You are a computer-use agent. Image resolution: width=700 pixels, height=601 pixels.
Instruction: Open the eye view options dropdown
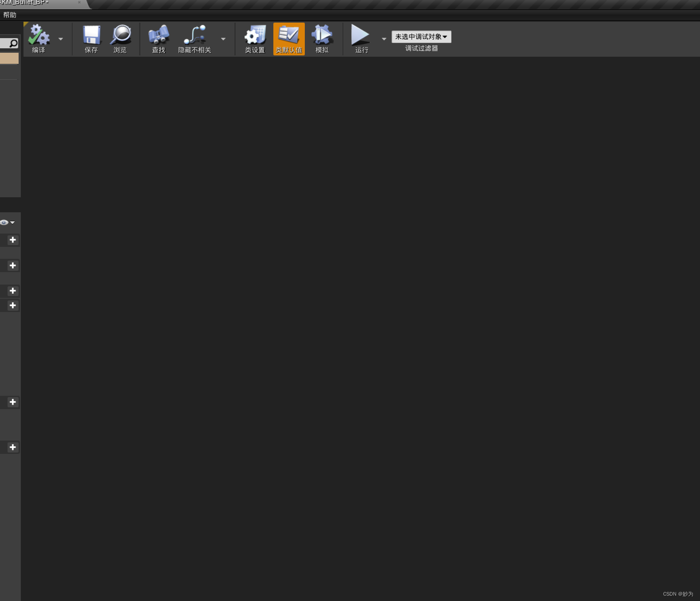point(8,222)
